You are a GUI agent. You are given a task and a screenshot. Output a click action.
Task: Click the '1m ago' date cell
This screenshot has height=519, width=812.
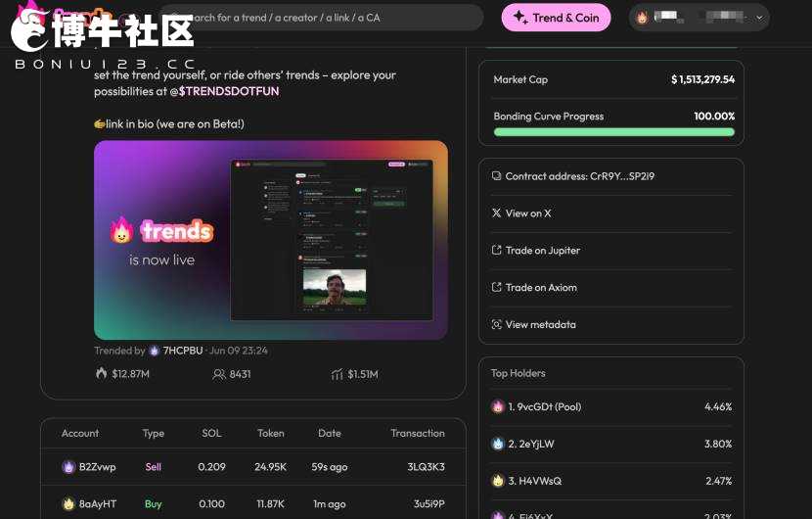(330, 504)
